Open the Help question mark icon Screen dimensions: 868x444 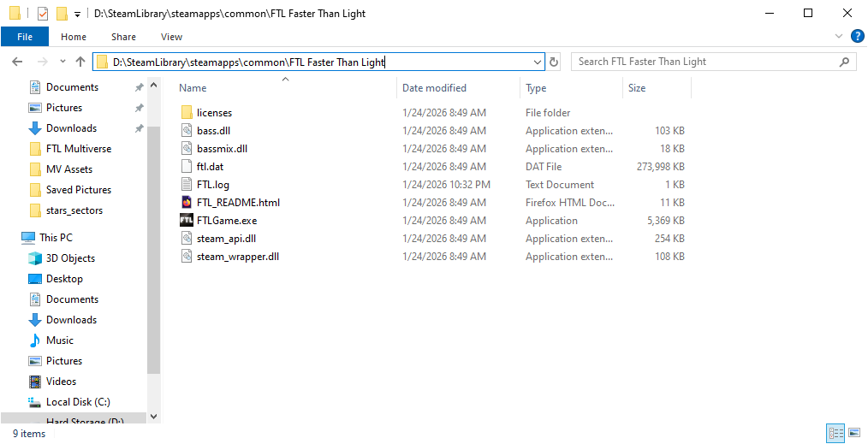857,37
